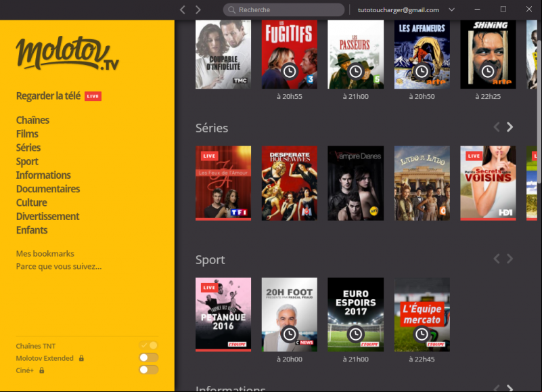Close the Molotov window
The height and width of the screenshot is (392, 542).
point(529,9)
